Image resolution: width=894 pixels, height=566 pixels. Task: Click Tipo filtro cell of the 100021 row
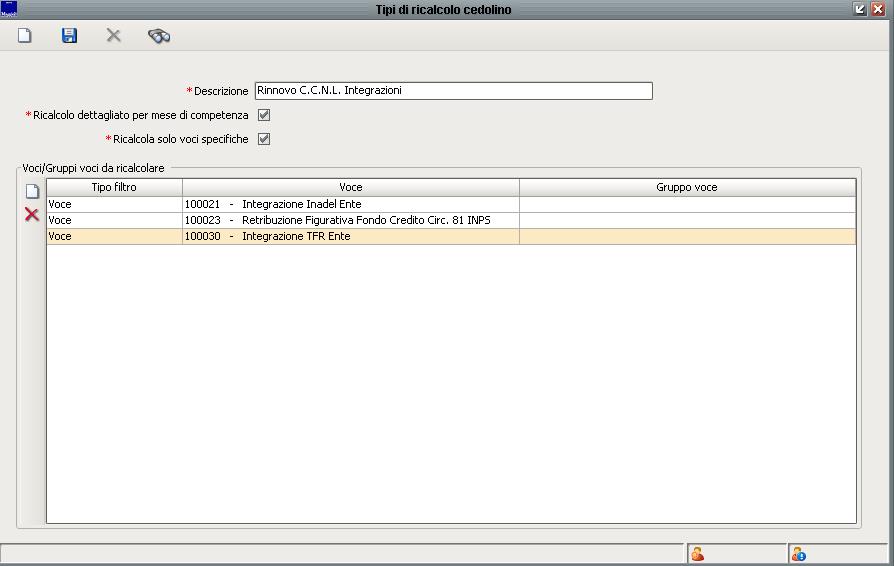114,204
